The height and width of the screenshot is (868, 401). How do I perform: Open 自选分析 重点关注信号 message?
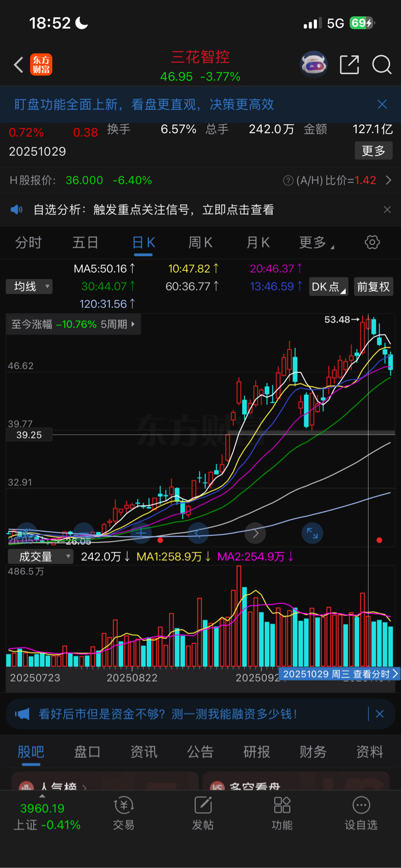click(154, 209)
